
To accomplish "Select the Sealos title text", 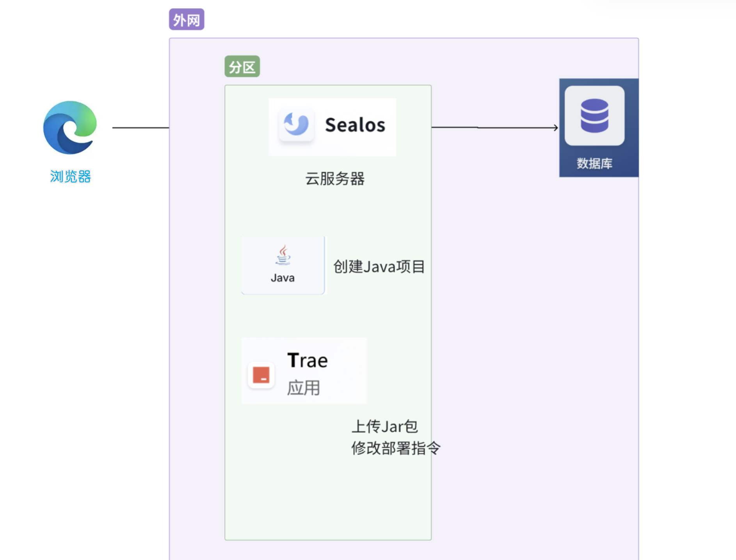I will 355,125.
